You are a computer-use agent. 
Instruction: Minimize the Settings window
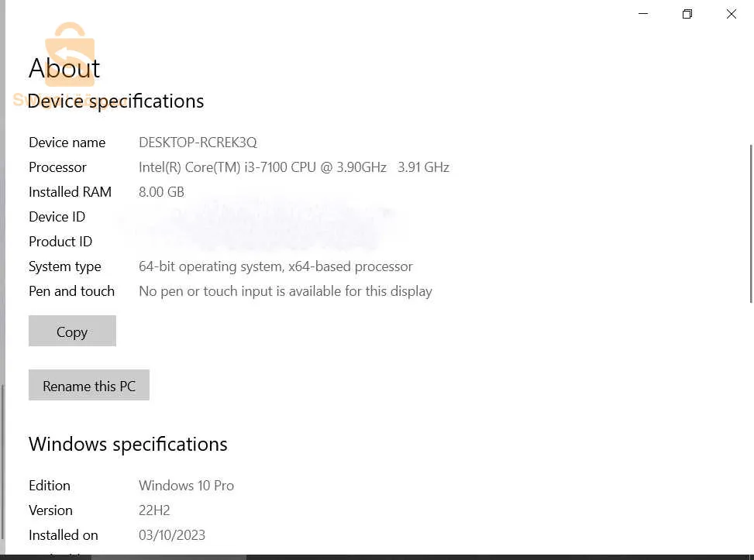click(x=643, y=14)
